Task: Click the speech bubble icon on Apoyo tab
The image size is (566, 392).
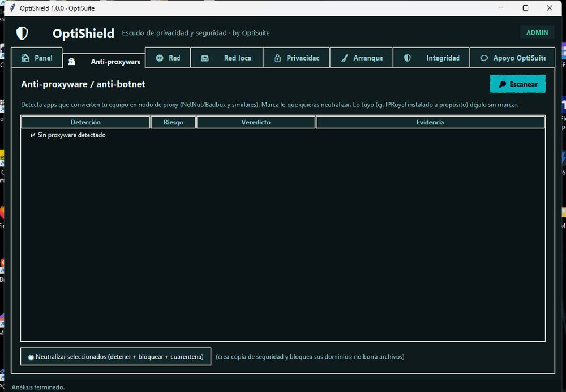Action: (484, 58)
